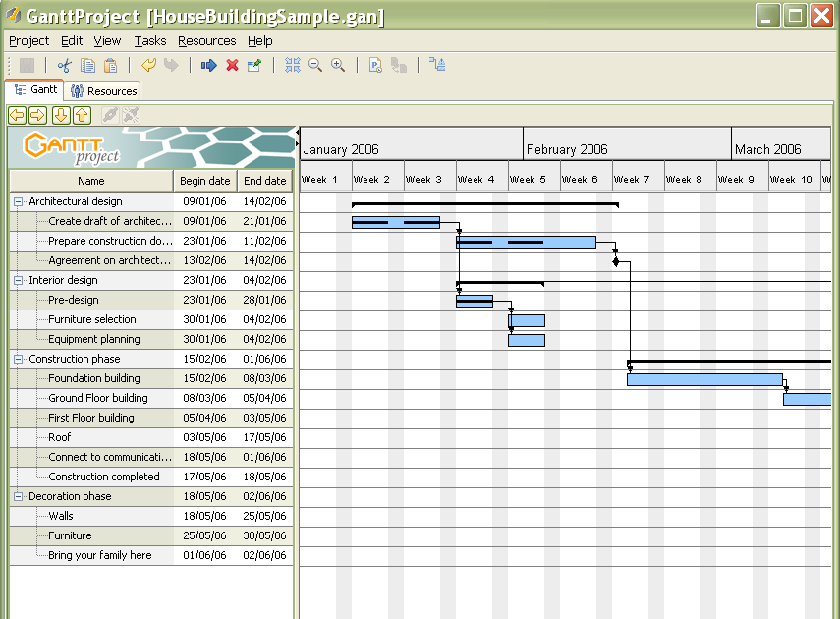Click the Foundation building bar in the chart
Screen dimensions: 840x619
pos(702,378)
